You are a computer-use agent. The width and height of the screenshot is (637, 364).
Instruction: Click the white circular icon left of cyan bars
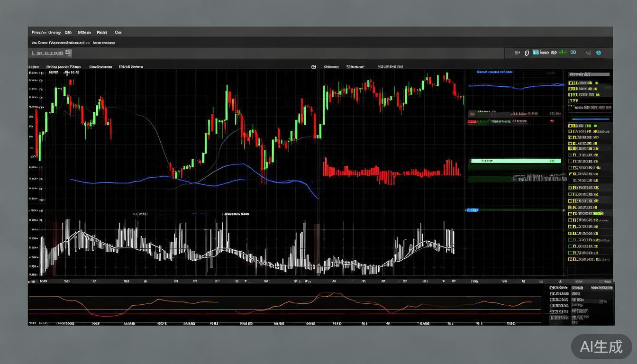[527, 53]
